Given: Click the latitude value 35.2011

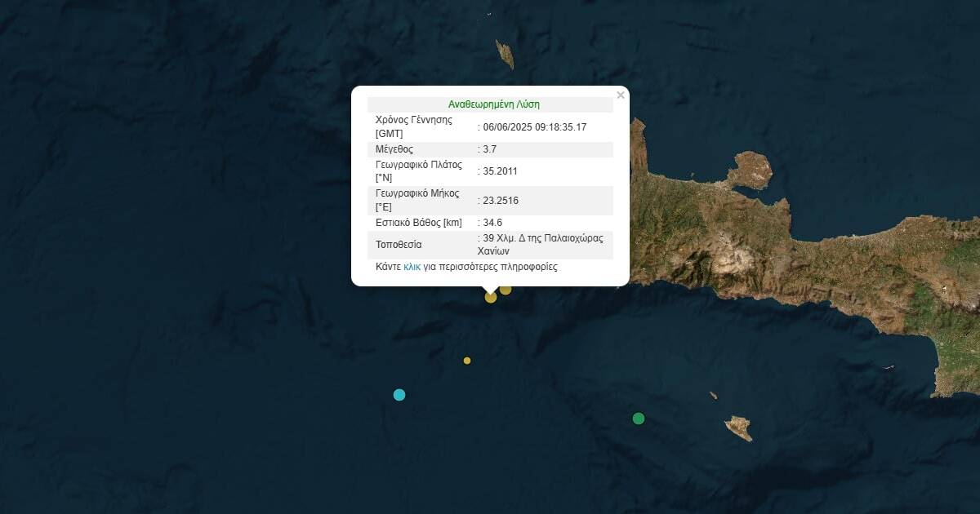Looking at the screenshot, I should pyautogui.click(x=501, y=171).
